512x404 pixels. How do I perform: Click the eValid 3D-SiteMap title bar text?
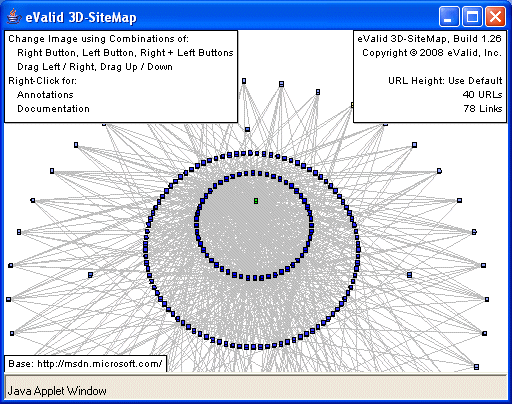tap(81, 17)
